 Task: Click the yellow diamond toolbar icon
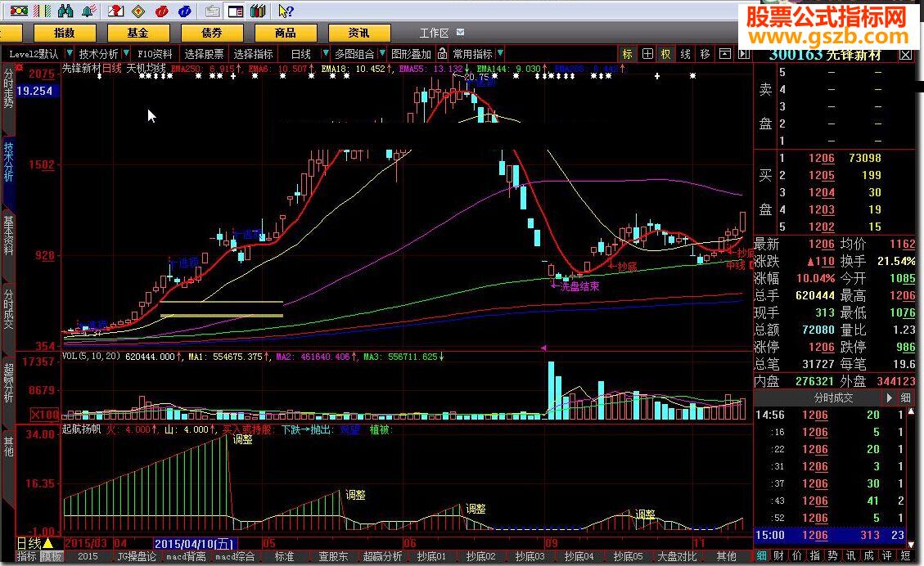click(139, 11)
